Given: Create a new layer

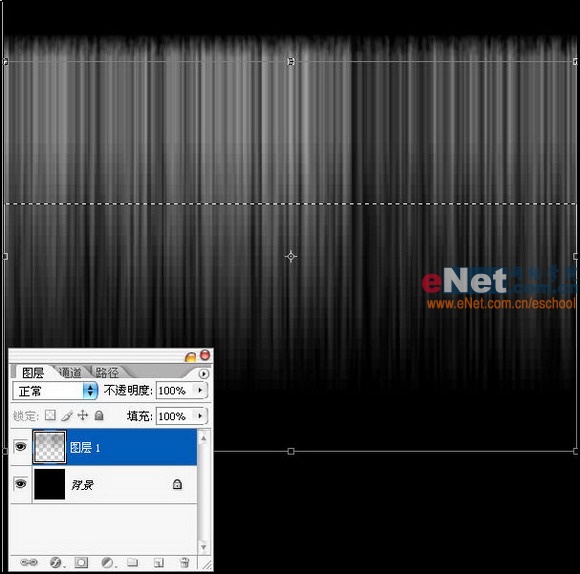Looking at the screenshot, I should coord(158,563).
